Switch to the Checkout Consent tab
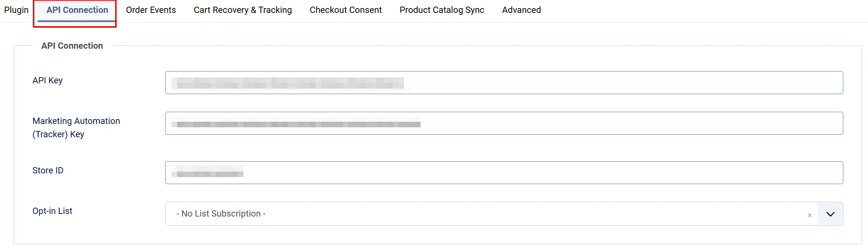Viewport: 868px width, 249px height. point(346,10)
